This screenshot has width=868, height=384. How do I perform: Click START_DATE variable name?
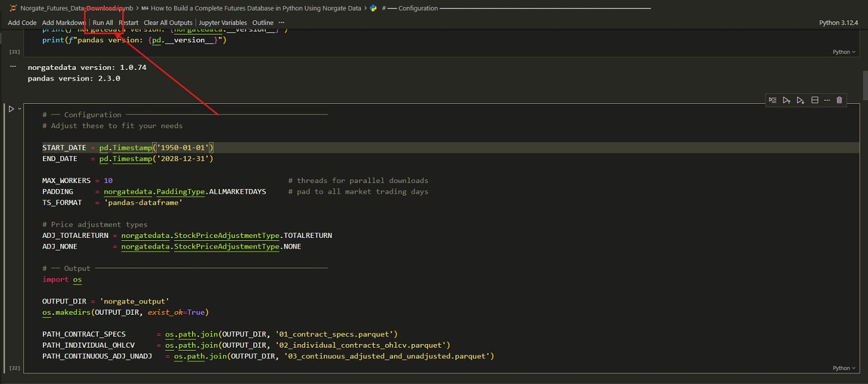coord(64,147)
